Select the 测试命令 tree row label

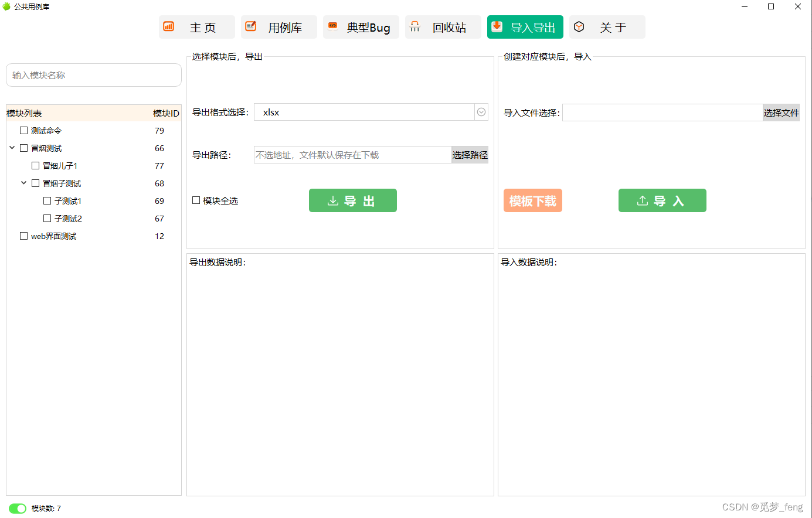tap(46, 131)
